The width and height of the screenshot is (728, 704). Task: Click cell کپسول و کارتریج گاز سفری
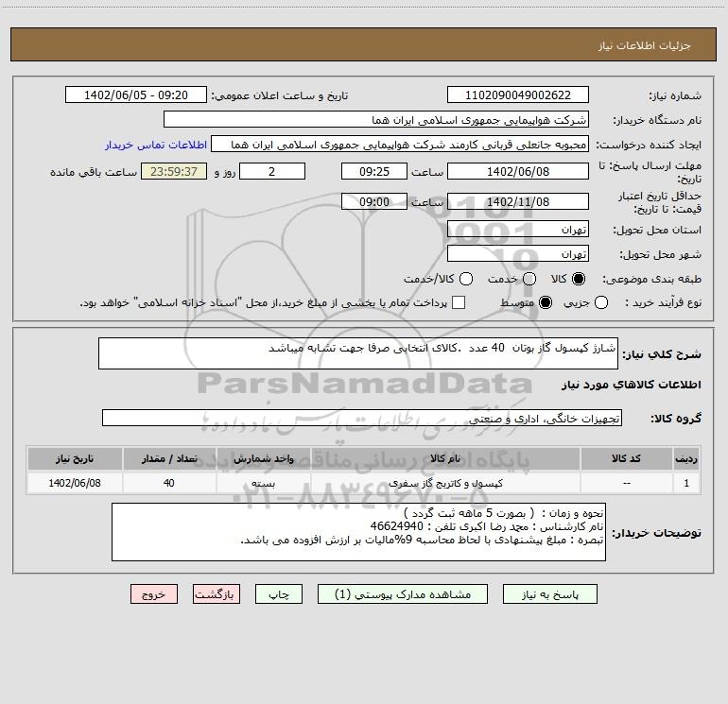point(445,483)
